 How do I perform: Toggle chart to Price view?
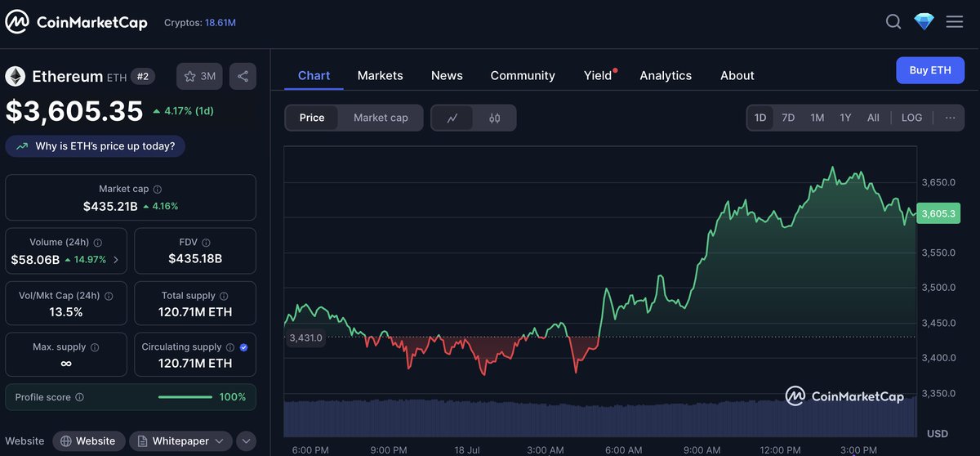coord(312,118)
